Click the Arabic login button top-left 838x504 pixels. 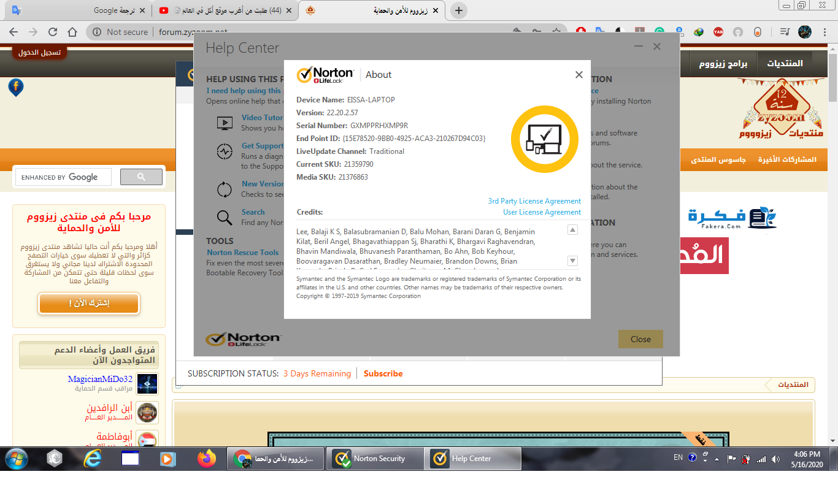[x=39, y=53]
